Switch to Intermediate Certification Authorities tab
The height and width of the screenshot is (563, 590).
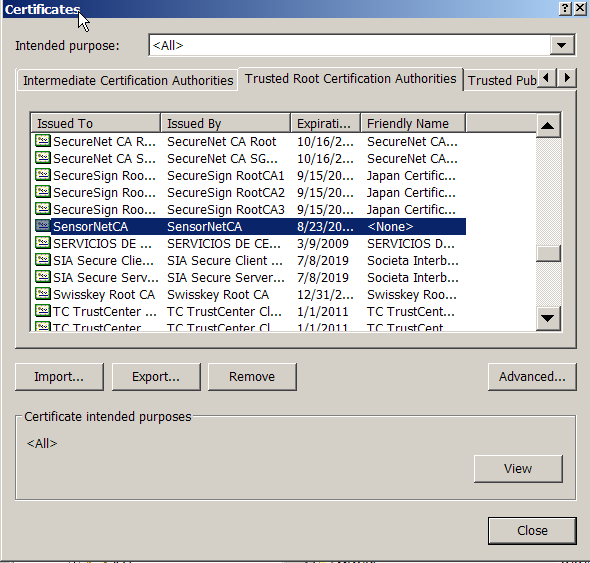coord(128,81)
